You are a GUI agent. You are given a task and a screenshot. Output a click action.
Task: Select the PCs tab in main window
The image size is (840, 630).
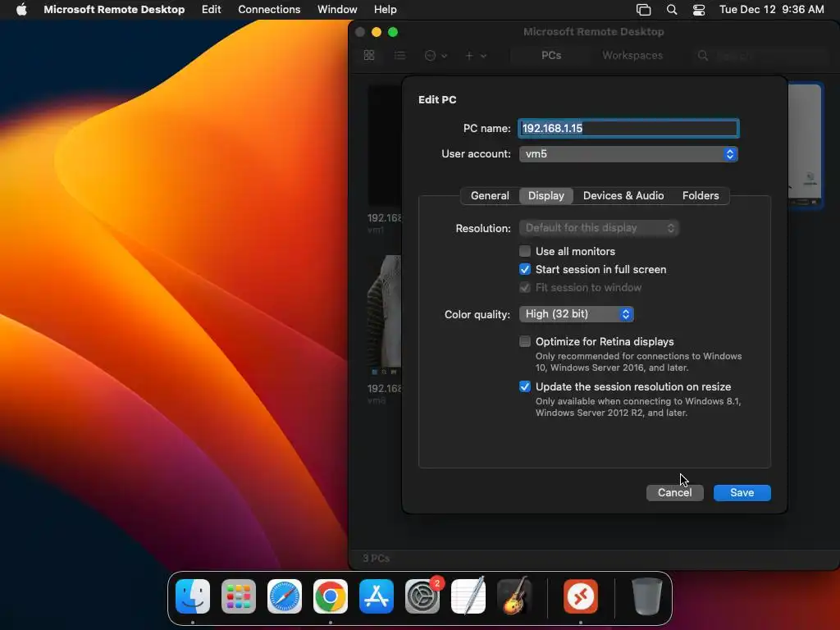tap(551, 55)
